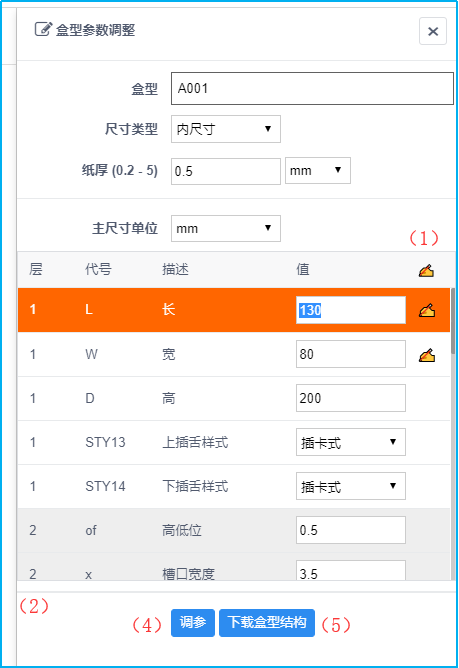The width and height of the screenshot is (459, 668).
Task: Click the W 宽 value field
Action: (351, 354)
